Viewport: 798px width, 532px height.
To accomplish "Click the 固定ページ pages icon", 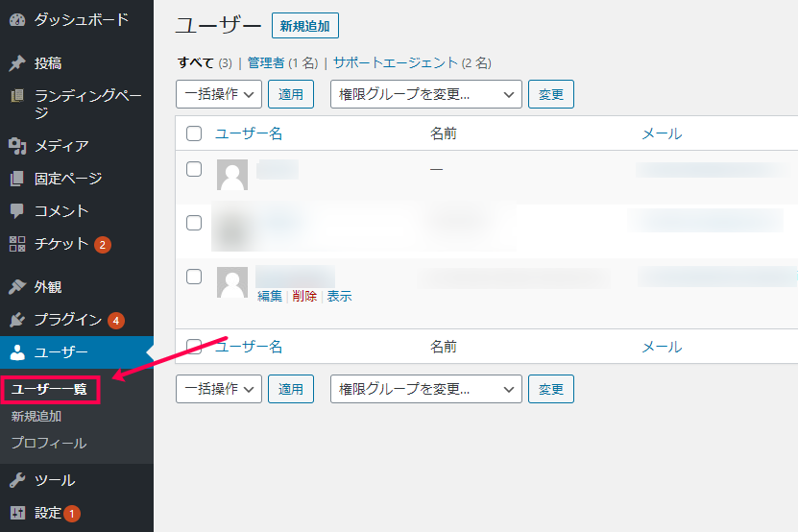I will click(17, 179).
